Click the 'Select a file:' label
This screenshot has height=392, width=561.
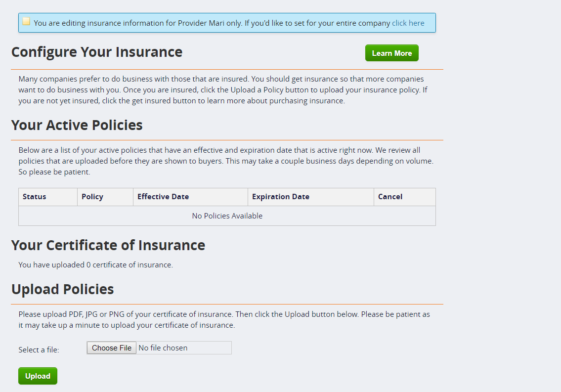point(39,350)
